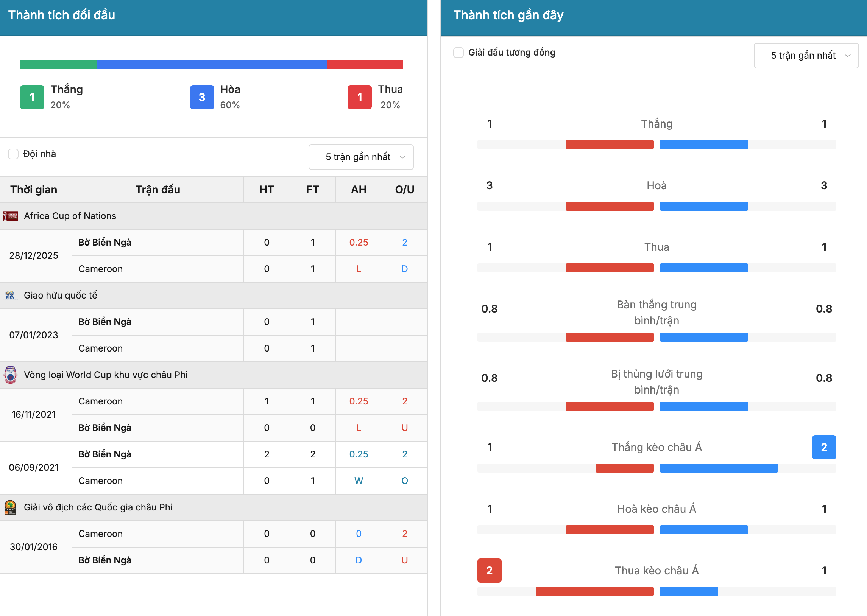
Task: Open recent-form 5 trận gần nhất dropdown
Action: (806, 56)
